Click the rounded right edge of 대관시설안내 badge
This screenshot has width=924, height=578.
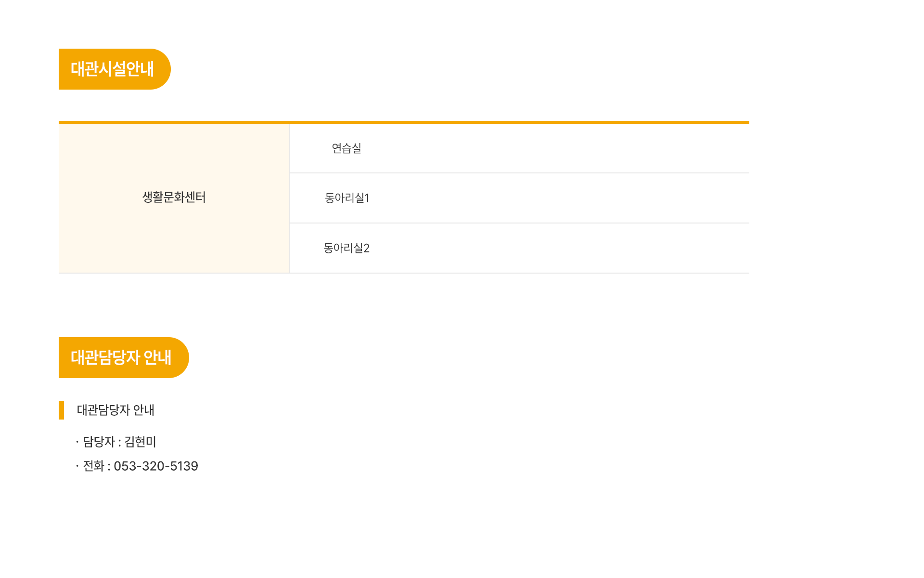pos(164,69)
